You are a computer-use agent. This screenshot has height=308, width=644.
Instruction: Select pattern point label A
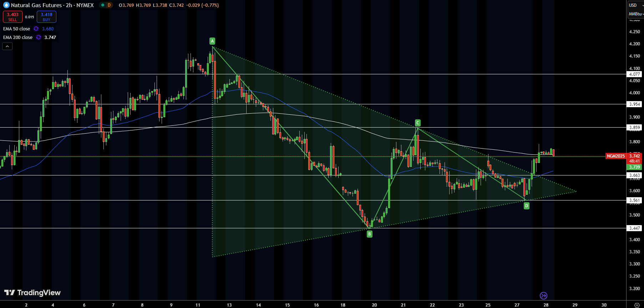point(212,41)
